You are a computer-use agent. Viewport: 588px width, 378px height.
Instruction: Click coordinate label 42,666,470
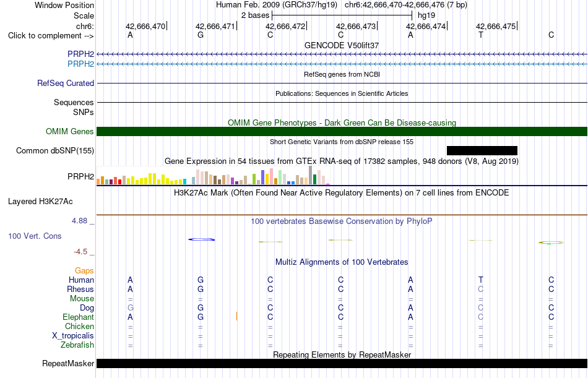click(145, 26)
